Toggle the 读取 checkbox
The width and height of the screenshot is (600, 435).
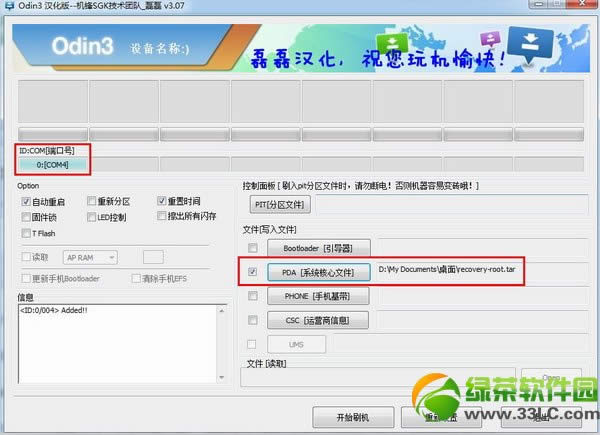pos(26,257)
